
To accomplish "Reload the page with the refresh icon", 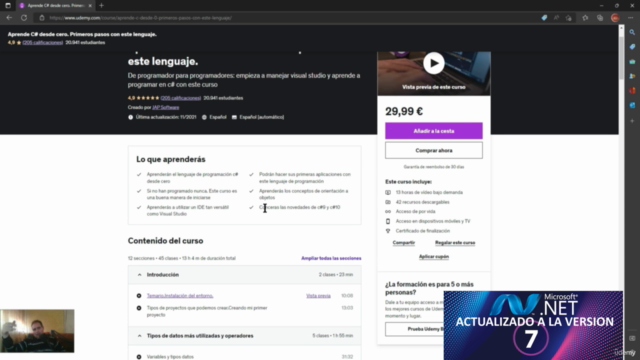I will click(x=24, y=18).
